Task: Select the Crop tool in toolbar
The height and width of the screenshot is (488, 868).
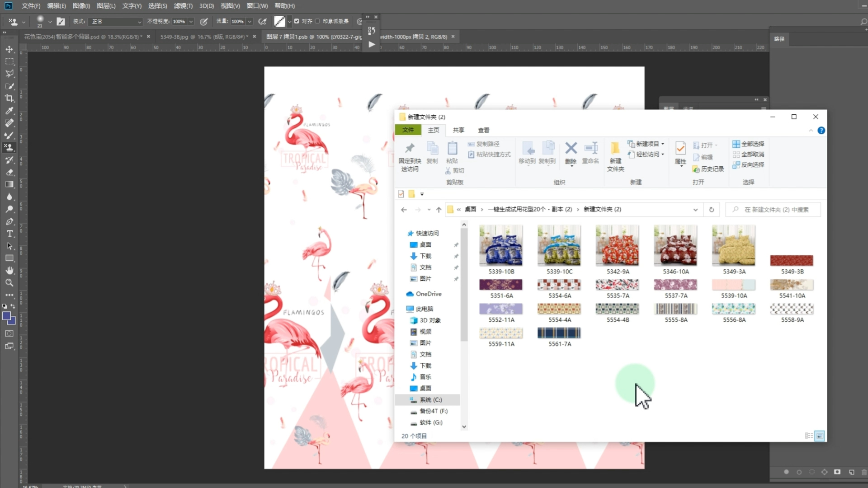Action: tap(9, 98)
